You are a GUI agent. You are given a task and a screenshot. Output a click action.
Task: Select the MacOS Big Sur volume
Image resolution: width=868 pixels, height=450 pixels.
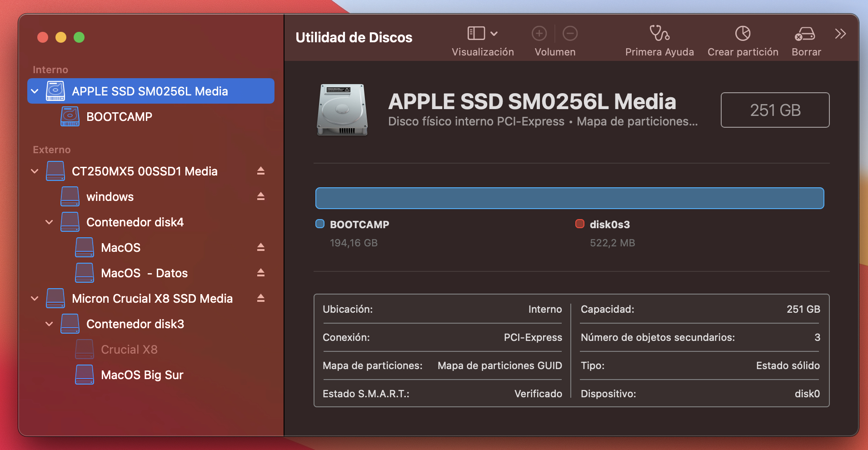click(x=151, y=375)
